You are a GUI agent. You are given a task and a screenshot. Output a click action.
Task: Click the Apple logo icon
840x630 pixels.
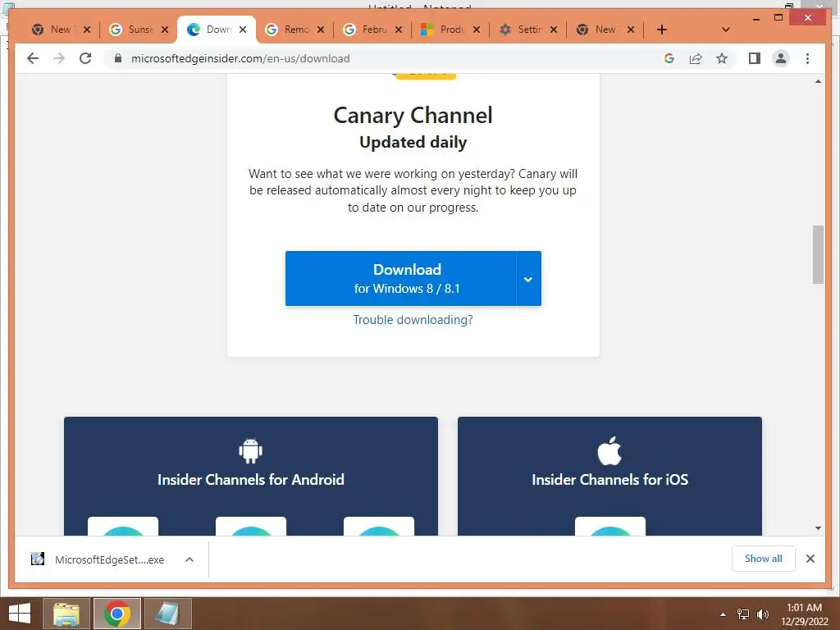pos(609,450)
